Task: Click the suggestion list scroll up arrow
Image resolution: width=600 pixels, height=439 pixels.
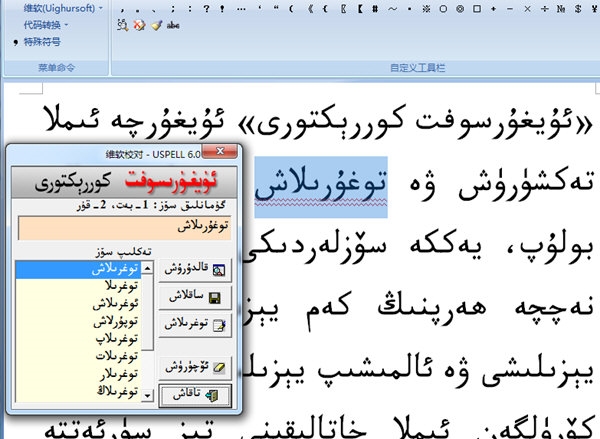Action: [x=147, y=268]
